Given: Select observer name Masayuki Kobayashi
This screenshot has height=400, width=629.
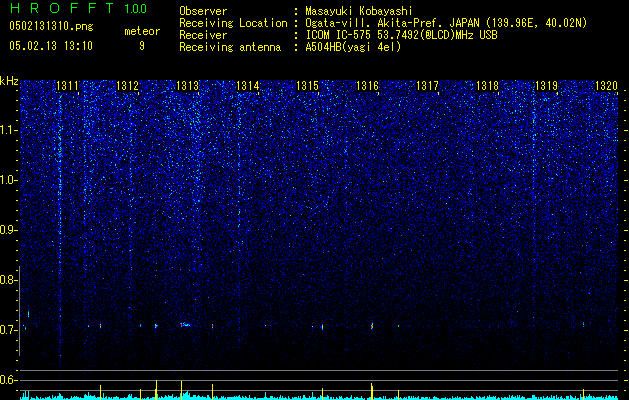Looking at the screenshot, I should pos(358,11).
